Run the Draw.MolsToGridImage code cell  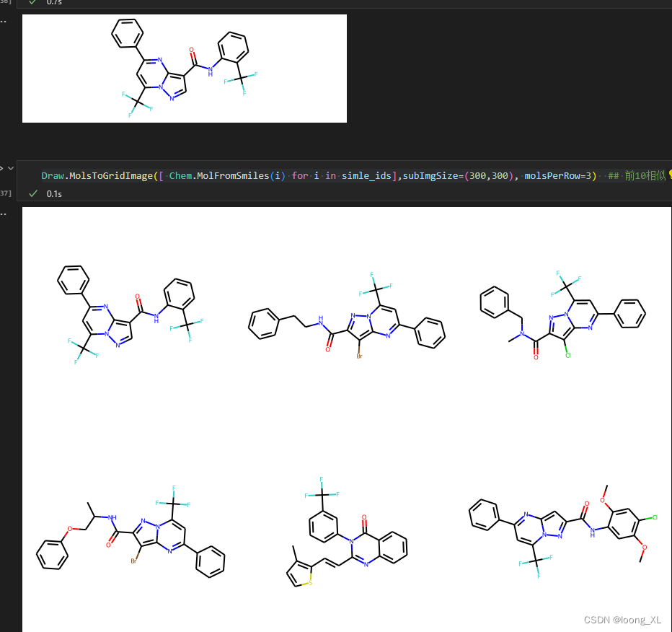click(x=1, y=167)
